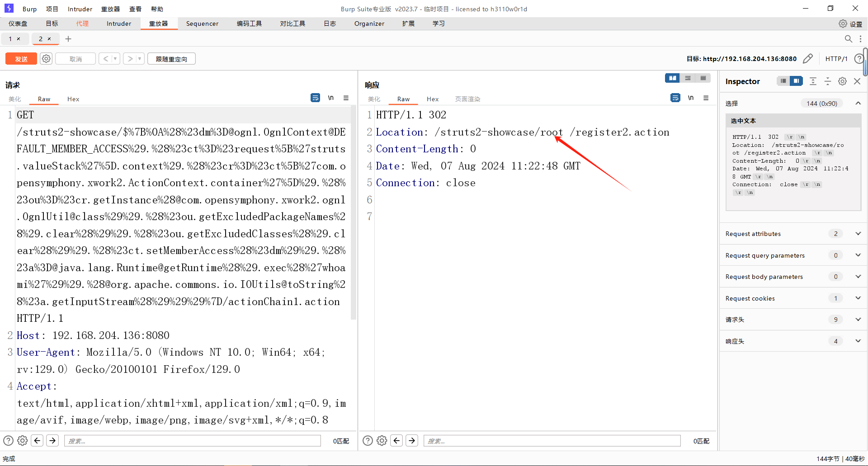Toggle request pane word-wrap icon

pos(316,98)
